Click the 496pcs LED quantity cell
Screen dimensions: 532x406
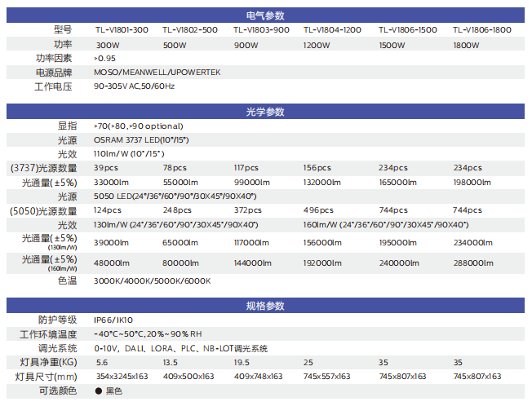tap(318, 210)
